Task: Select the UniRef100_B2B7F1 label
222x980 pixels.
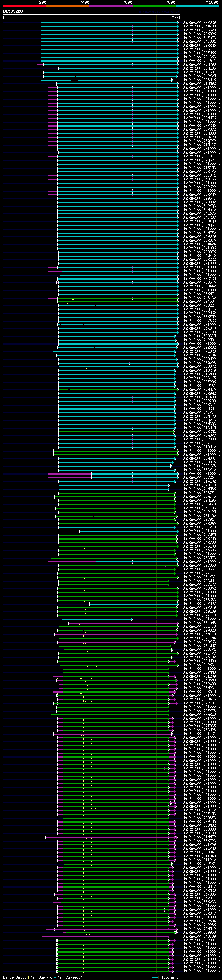Action: pyautogui.click(x=199, y=493)
